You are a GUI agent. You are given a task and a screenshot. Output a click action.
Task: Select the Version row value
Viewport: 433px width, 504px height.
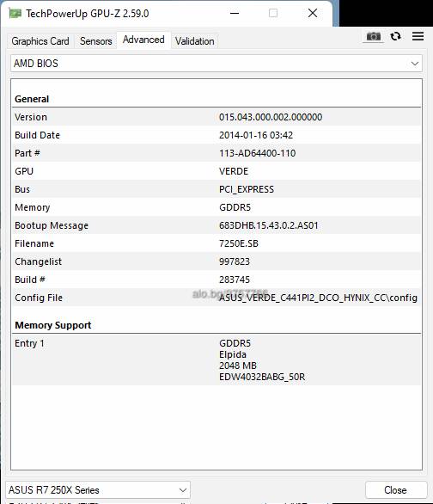271,117
